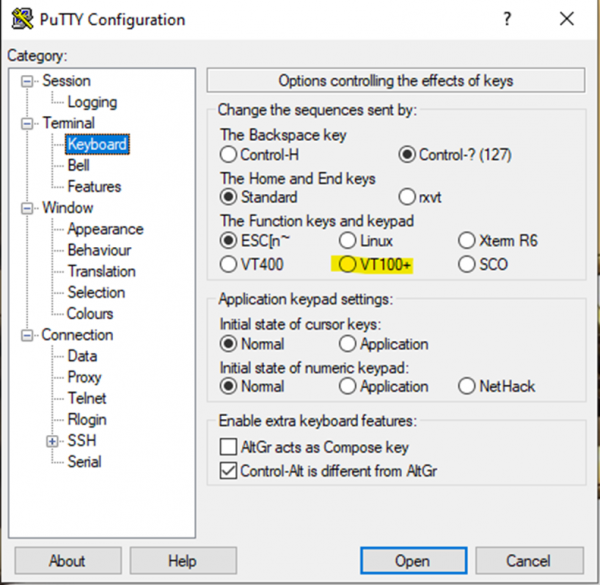
Task: Open the About dialog
Action: tap(67, 560)
